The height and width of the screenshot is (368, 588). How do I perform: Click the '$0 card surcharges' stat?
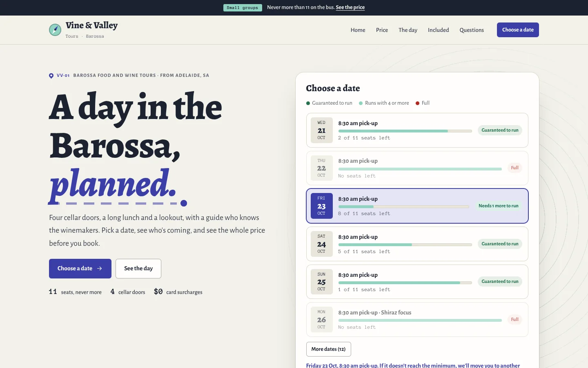click(178, 292)
